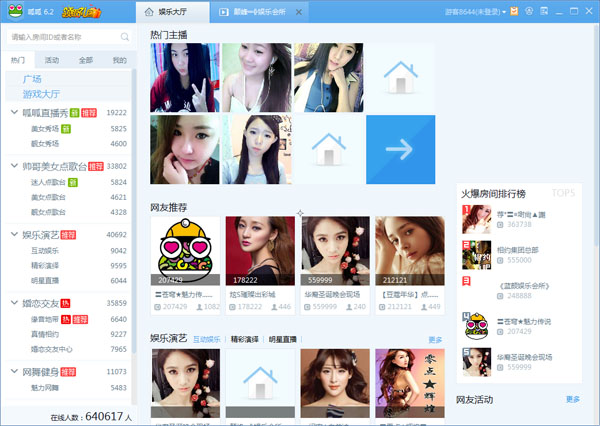Collapse the 呱呱直播秀 category
600x426 pixels.
(12, 113)
